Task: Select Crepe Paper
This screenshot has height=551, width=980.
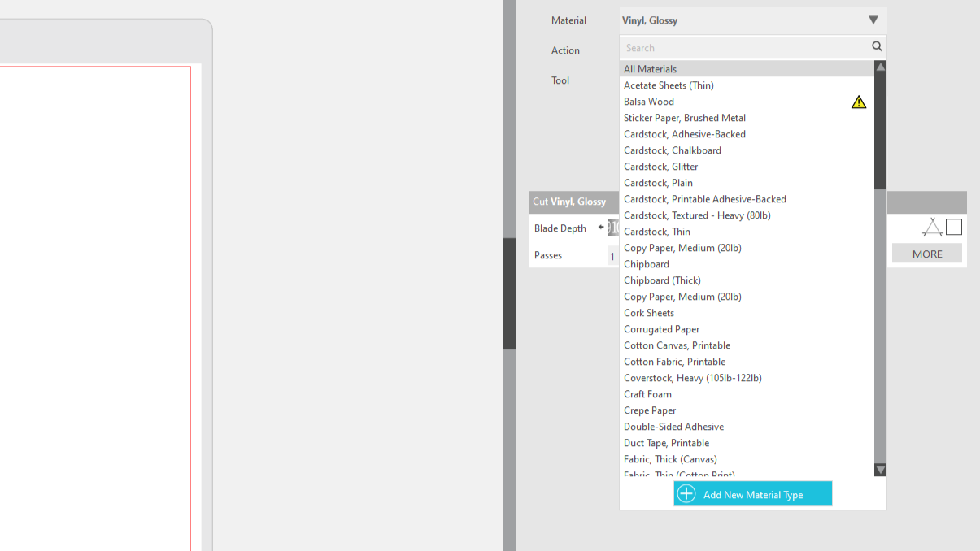Action: point(747,410)
